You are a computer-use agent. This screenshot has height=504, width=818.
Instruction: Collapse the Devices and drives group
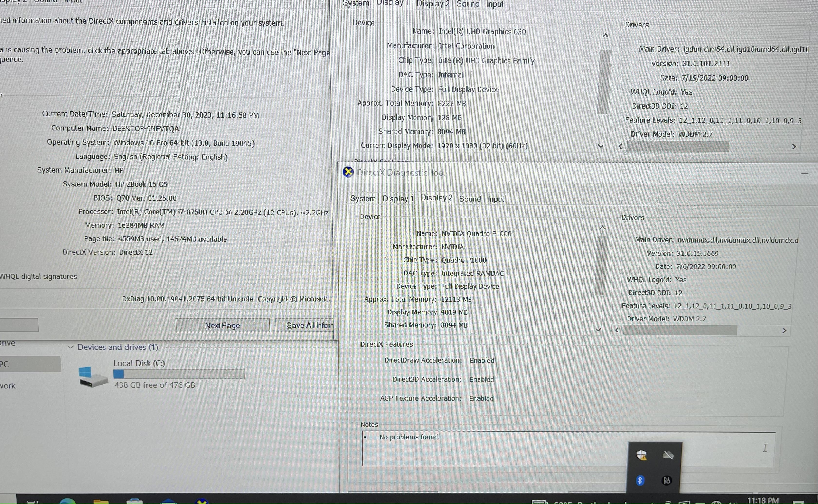coord(71,347)
